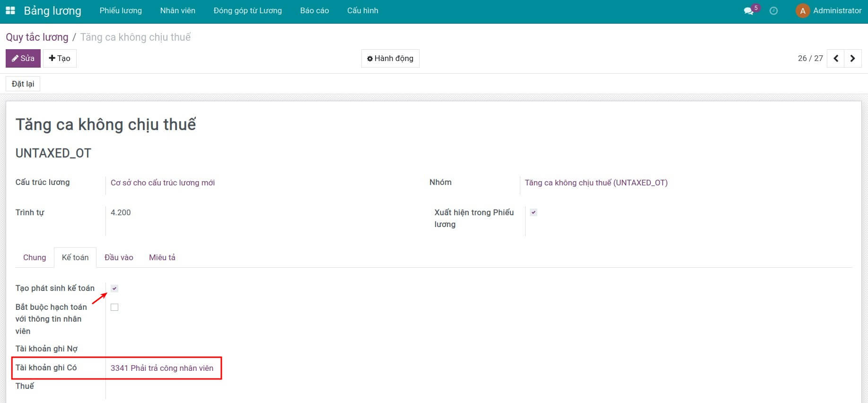The height and width of the screenshot is (403, 868).
Task: Expand the Phiếu lương menu
Action: click(121, 11)
